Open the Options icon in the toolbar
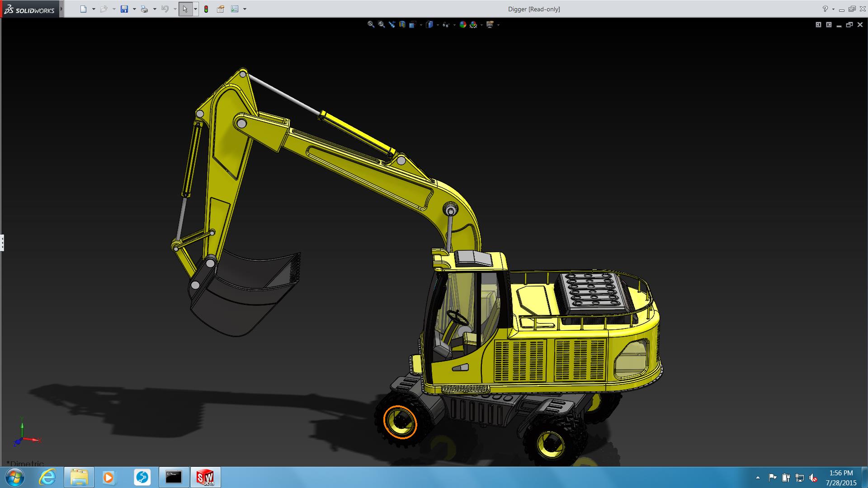Viewport: 868px width, 488px height. (x=235, y=9)
